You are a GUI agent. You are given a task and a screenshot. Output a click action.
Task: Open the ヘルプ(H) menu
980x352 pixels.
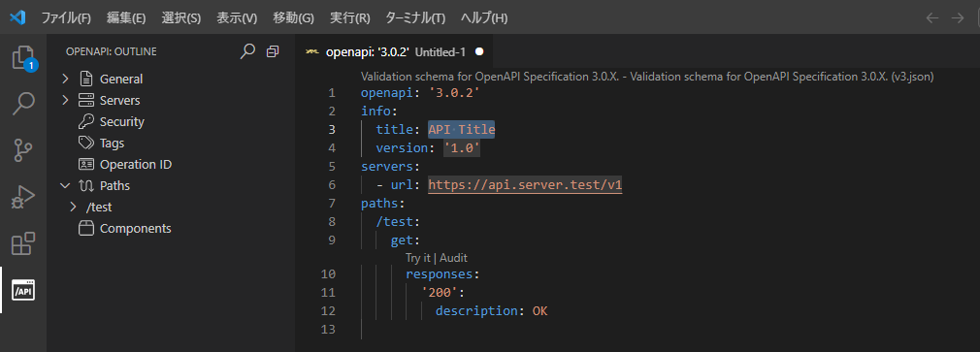pos(484,18)
